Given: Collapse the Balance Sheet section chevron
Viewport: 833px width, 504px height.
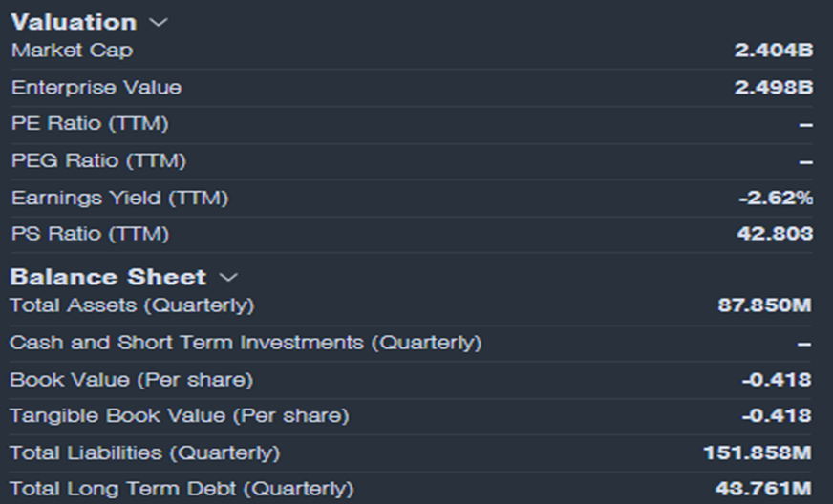Looking at the screenshot, I should click(227, 277).
